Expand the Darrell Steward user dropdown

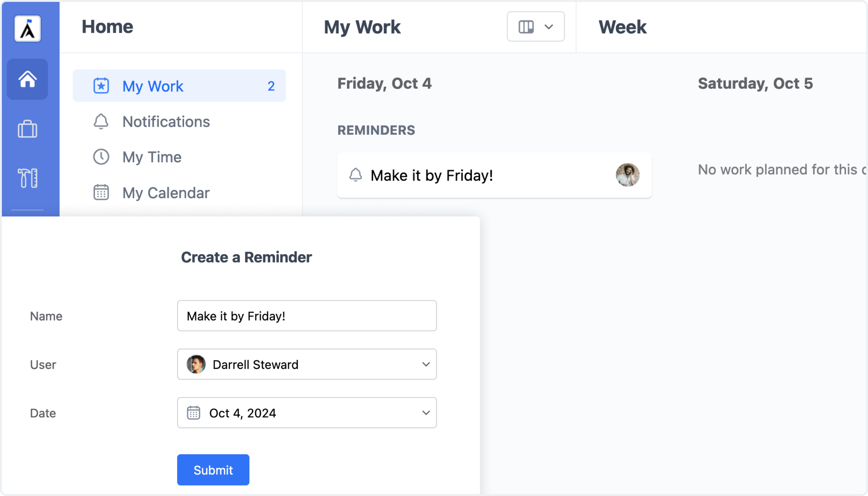[x=307, y=364]
